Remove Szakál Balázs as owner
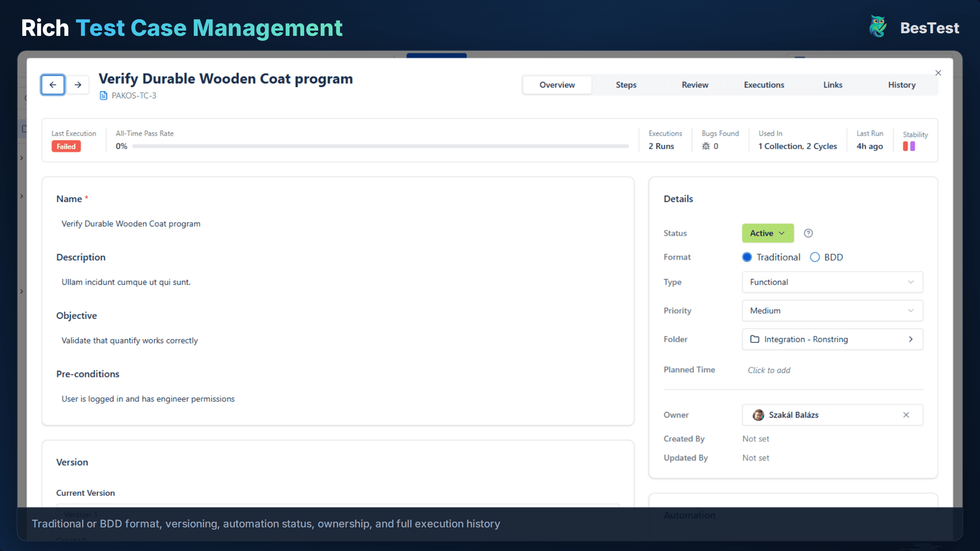980x551 pixels. pos(906,415)
